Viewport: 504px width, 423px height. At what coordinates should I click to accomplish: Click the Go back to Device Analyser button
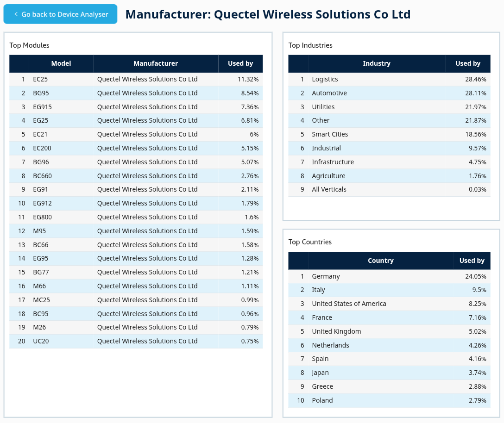60,14
